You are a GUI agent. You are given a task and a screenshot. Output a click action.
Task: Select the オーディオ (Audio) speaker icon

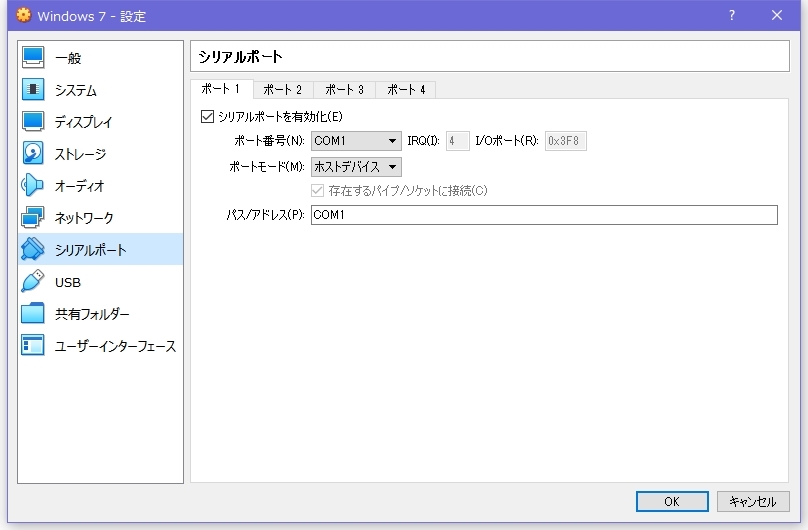[x=33, y=186]
